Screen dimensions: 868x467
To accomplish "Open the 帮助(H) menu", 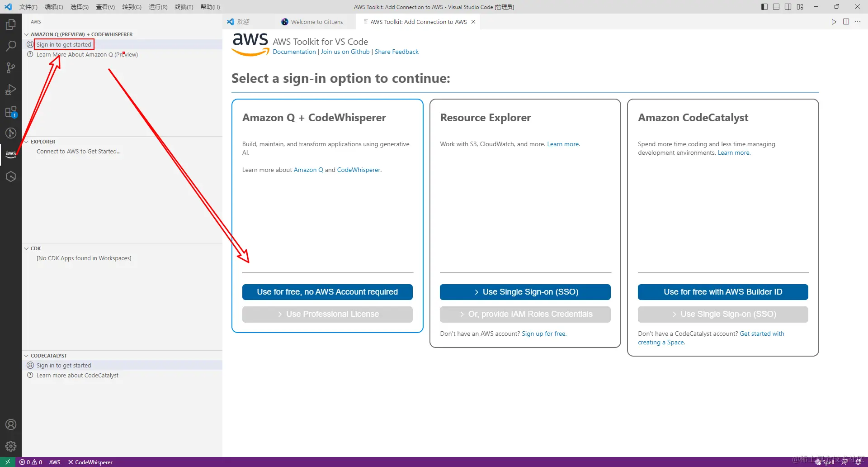I will 210,7.
